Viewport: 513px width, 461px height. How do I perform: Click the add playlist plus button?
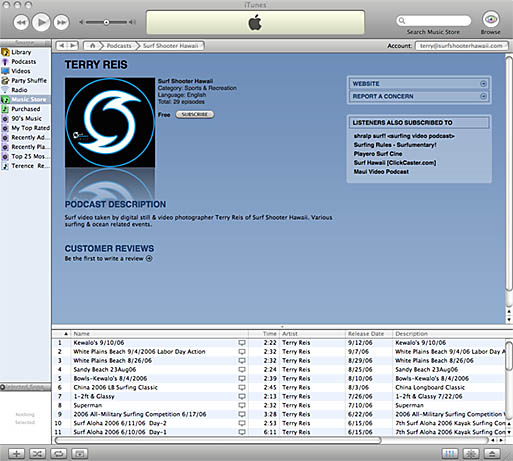pos(16,453)
